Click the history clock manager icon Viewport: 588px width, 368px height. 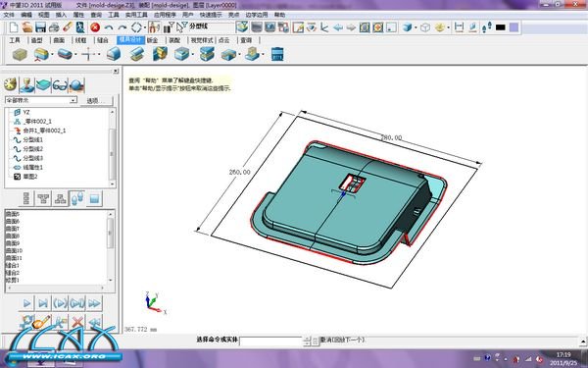(x=11, y=84)
